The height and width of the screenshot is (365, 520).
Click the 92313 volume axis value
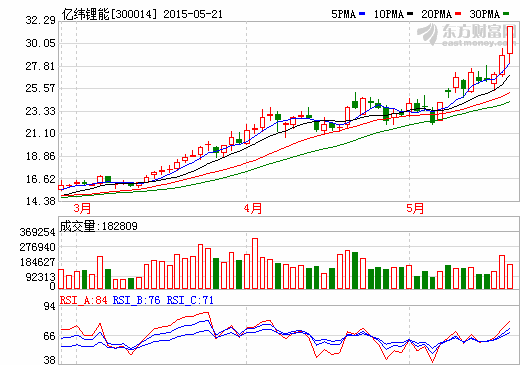(x=40, y=277)
